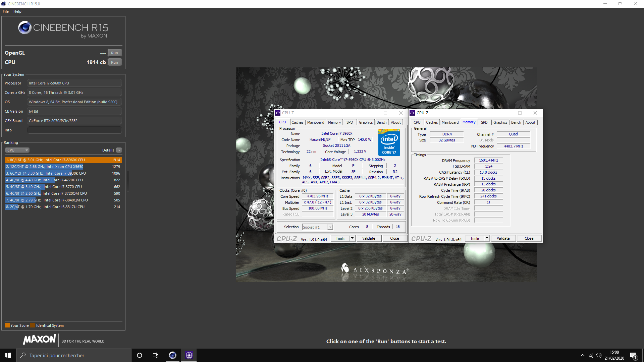Screen dimensions: 644x362
Task: Switch to SPD tab in left CPU-Z window
Action: click(x=350, y=122)
